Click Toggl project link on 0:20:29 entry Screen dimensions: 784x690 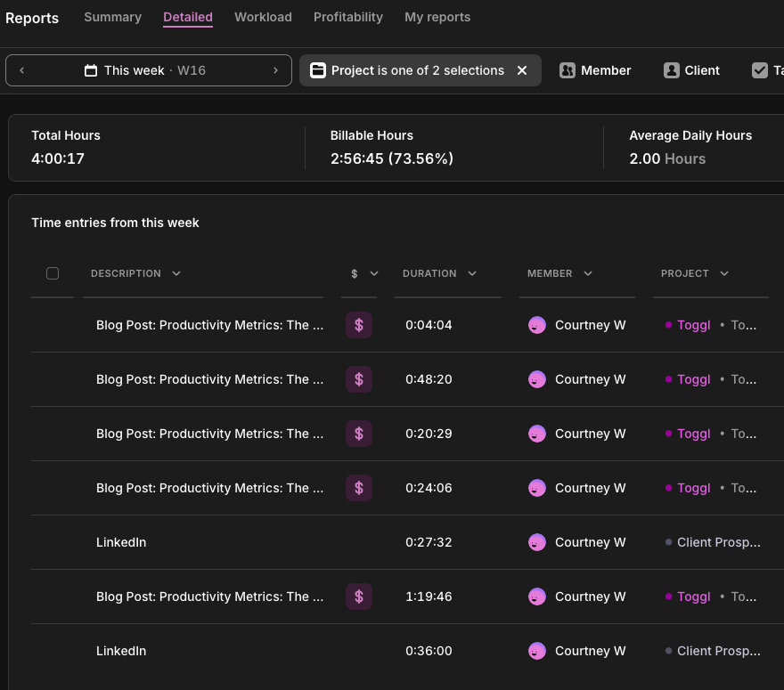pos(693,434)
